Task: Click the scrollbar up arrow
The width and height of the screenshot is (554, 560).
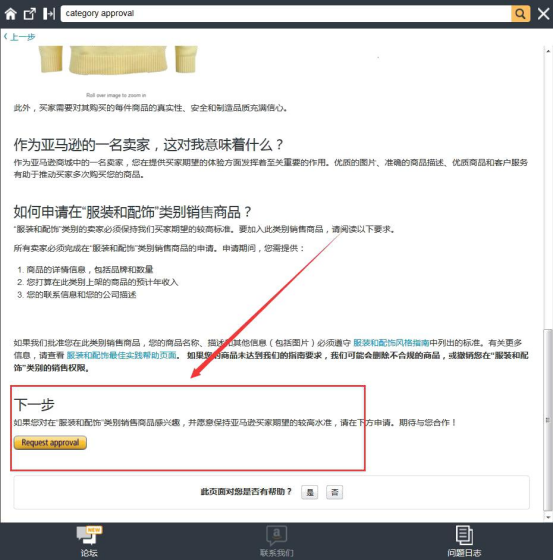Action: 548,51
